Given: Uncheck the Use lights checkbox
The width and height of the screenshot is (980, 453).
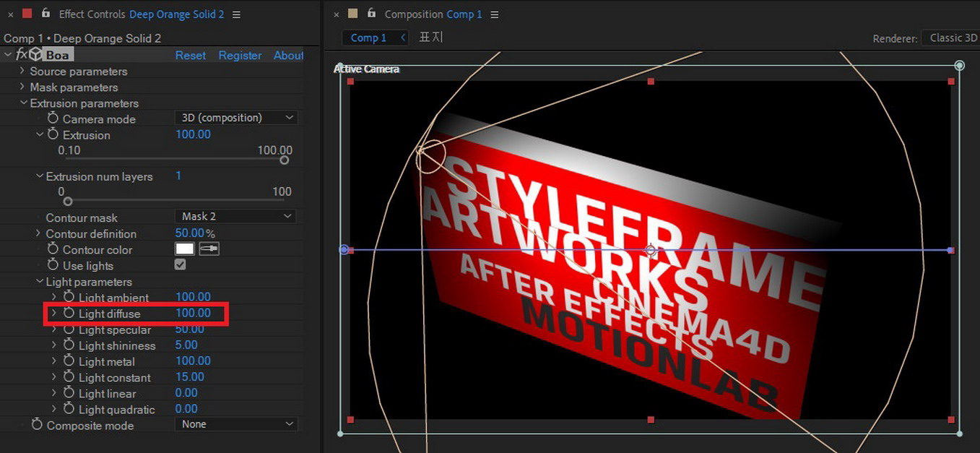Looking at the screenshot, I should tap(181, 265).
